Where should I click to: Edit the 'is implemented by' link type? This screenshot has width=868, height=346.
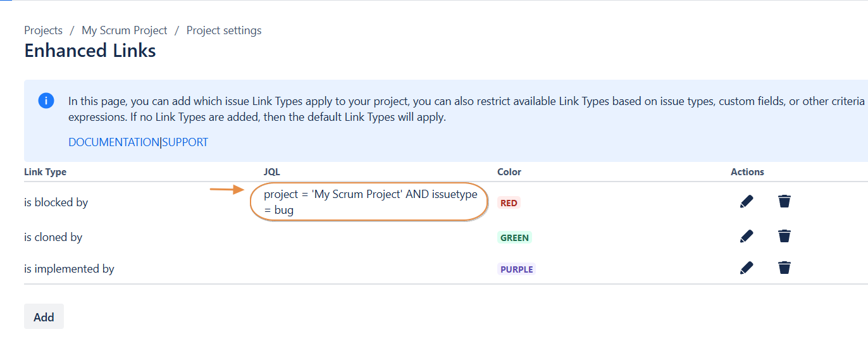(x=747, y=268)
